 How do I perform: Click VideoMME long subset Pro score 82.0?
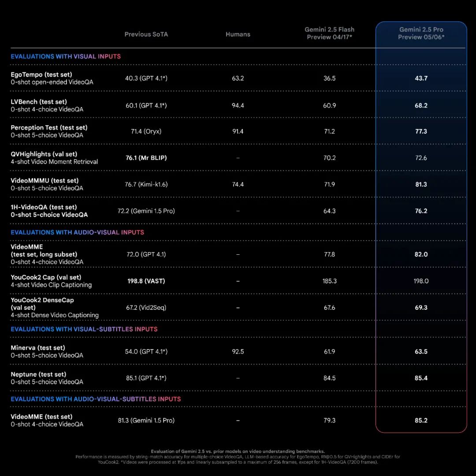point(421,254)
